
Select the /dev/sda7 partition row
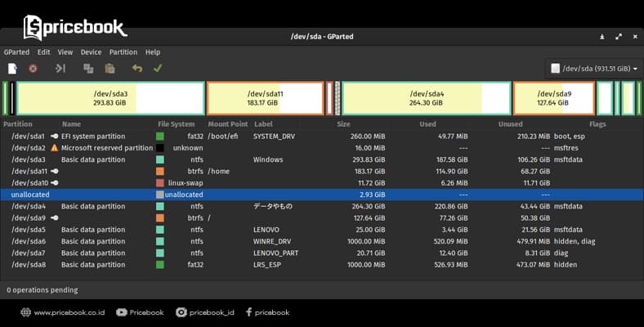[x=322, y=253]
